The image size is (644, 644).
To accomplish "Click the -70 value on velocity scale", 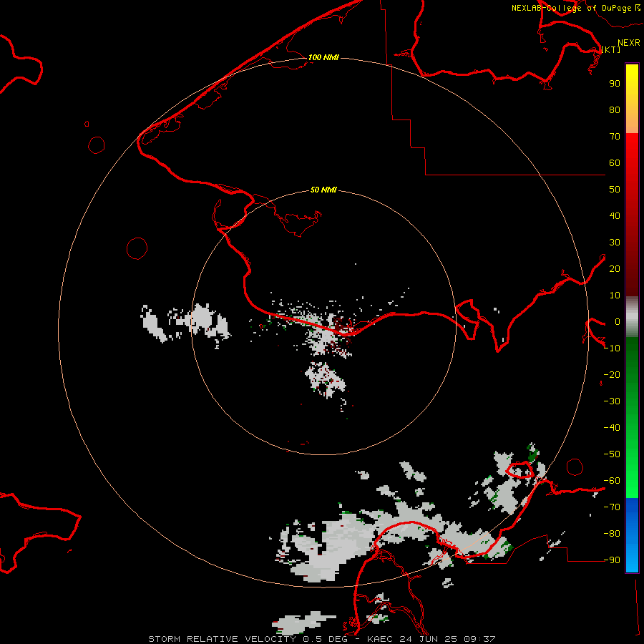I will (612, 507).
